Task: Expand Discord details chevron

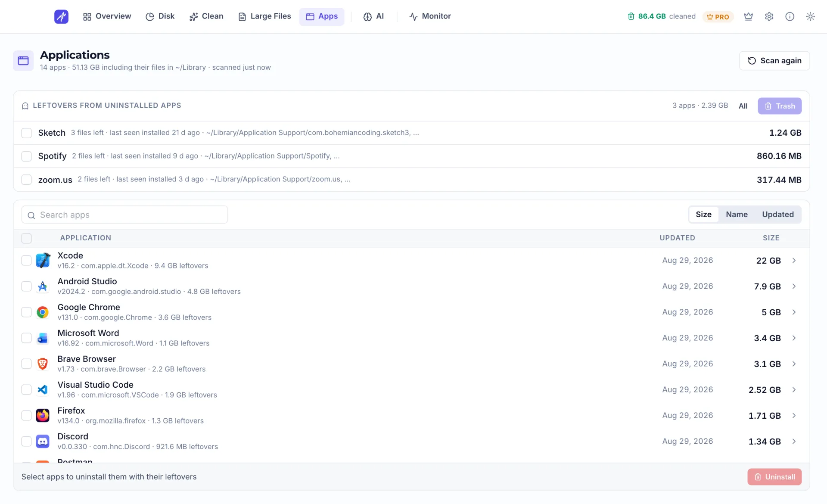Action: tap(794, 442)
